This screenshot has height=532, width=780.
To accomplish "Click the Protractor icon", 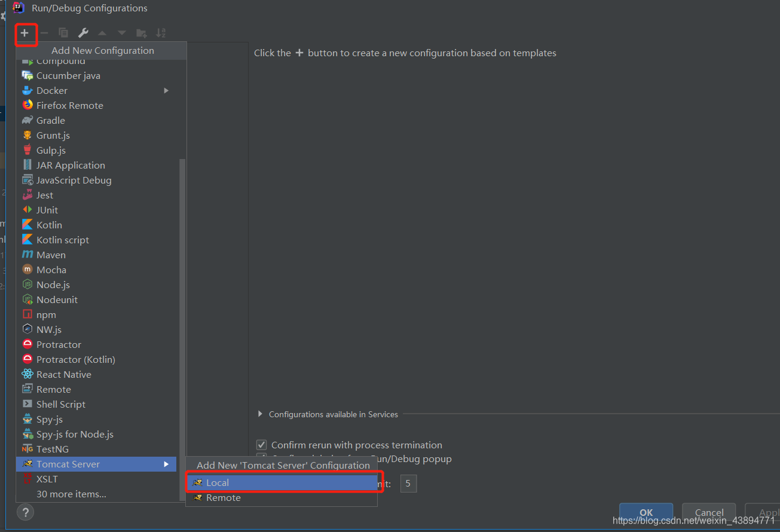I will (27, 344).
